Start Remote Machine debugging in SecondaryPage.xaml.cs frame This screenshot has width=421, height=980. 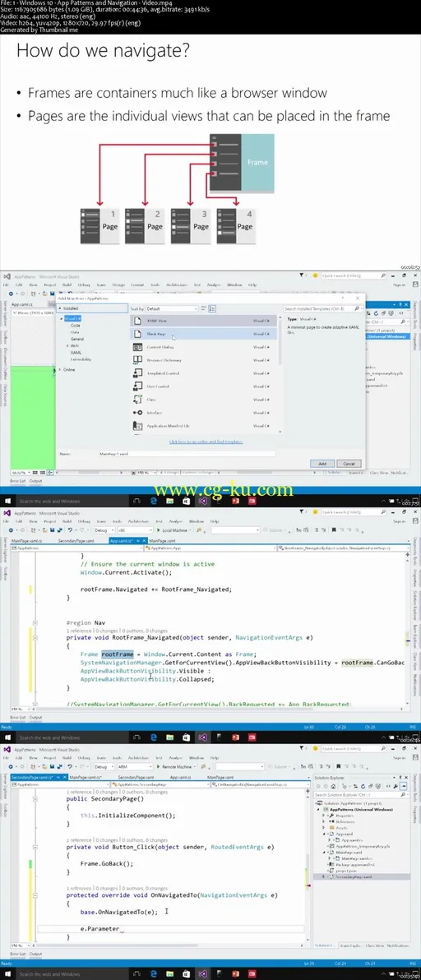(x=175, y=766)
